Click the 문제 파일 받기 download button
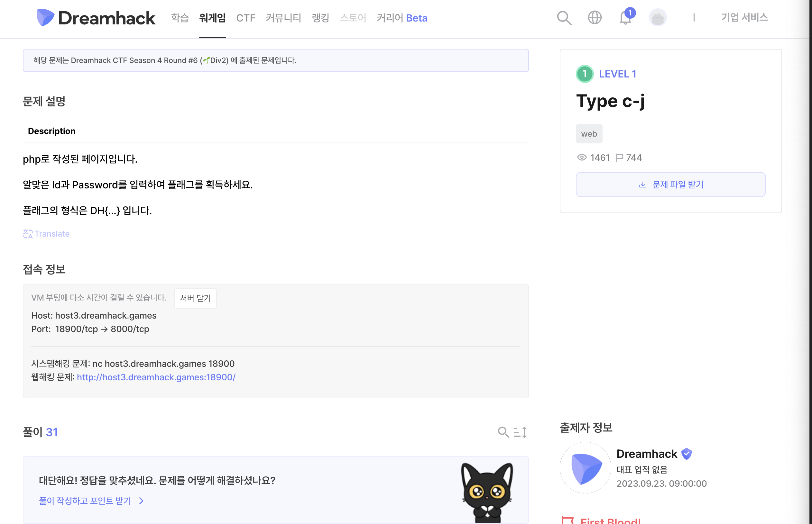Screen dimensions: 812x524 [670, 185]
